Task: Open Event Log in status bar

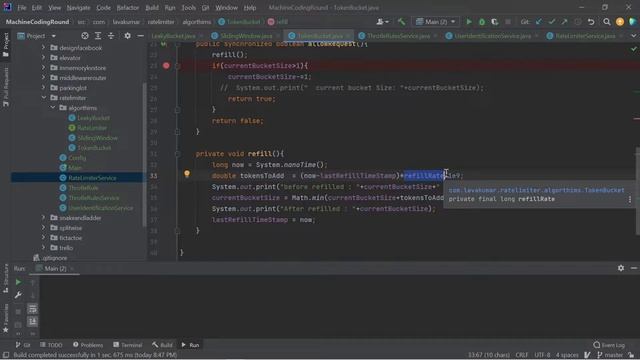Action: click(609, 345)
